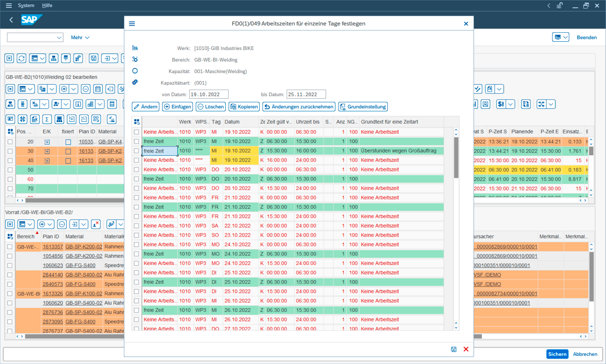This screenshot has width=606, height=364.
Task: Click the gears icon beside Bereich
Action: (135, 59)
